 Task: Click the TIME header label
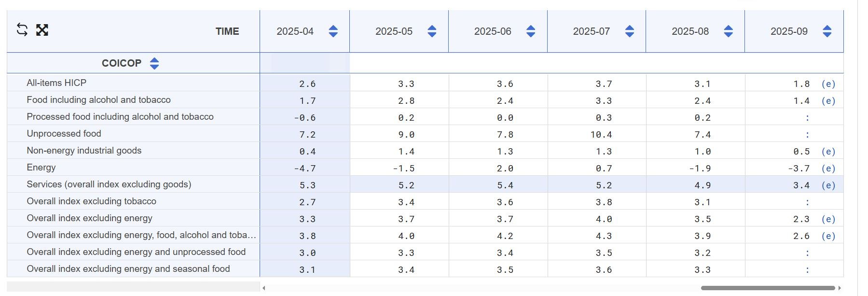point(227,31)
